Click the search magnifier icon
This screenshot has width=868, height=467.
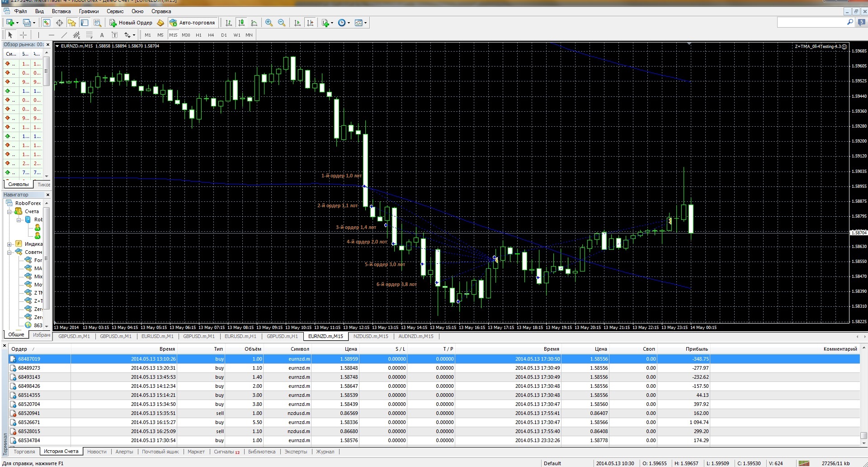[x=850, y=22]
